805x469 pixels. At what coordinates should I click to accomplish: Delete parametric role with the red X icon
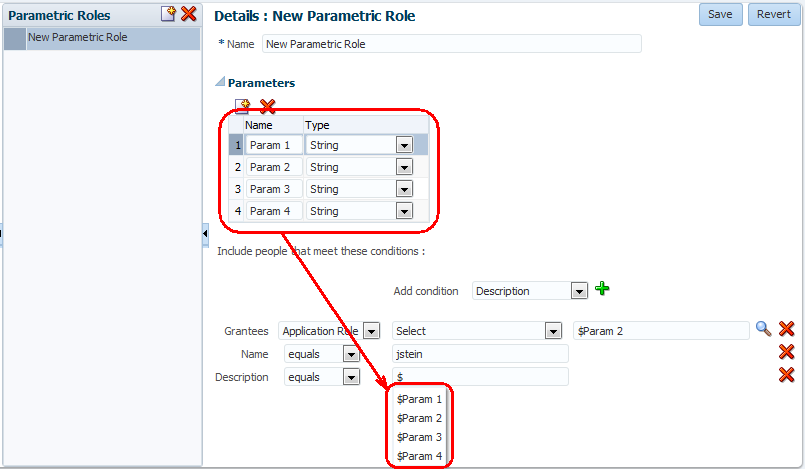pos(189,14)
